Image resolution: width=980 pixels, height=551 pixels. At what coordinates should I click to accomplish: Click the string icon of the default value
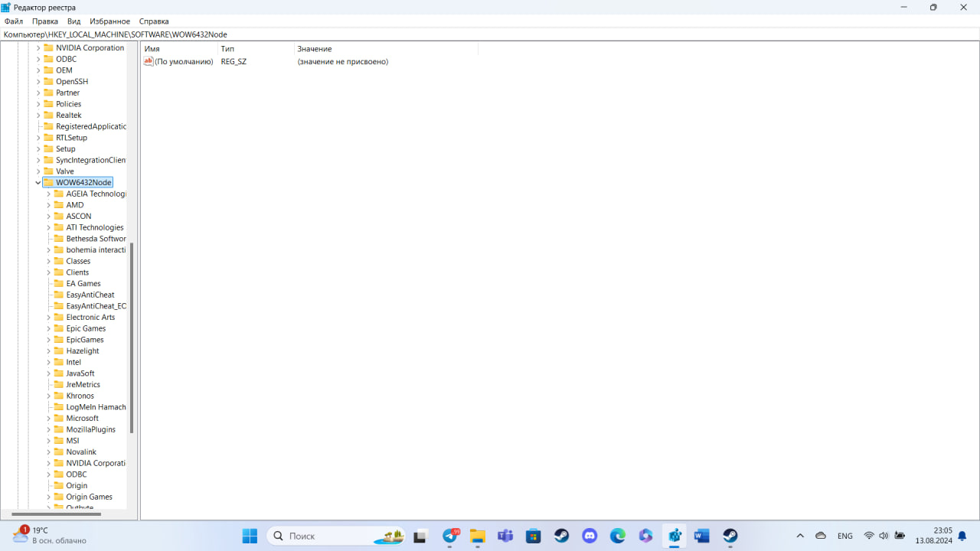pos(149,61)
